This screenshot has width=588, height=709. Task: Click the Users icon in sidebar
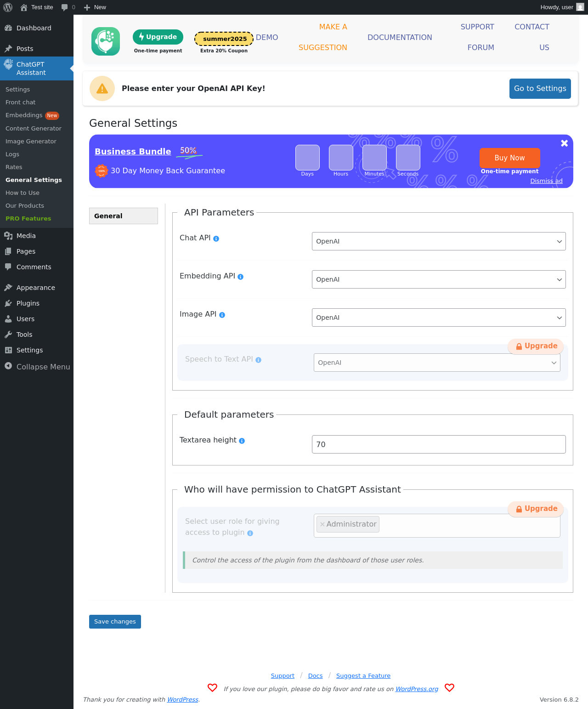point(8,319)
